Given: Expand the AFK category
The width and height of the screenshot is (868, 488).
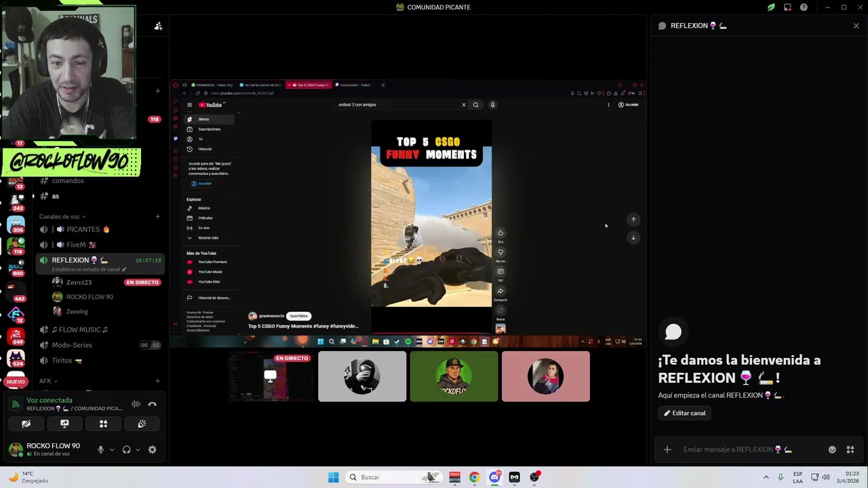Looking at the screenshot, I should tap(48, 381).
